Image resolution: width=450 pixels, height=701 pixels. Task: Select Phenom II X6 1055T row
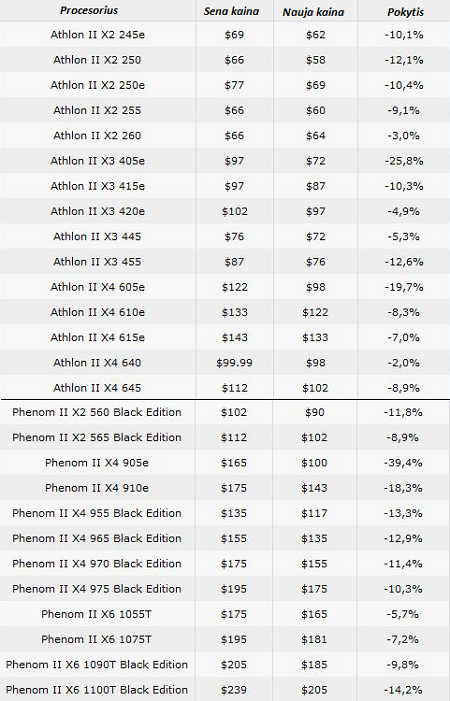(x=225, y=614)
